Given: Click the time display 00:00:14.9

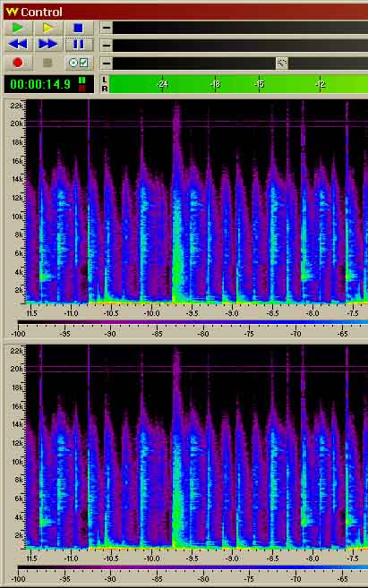Looking at the screenshot, I should coord(40,84).
